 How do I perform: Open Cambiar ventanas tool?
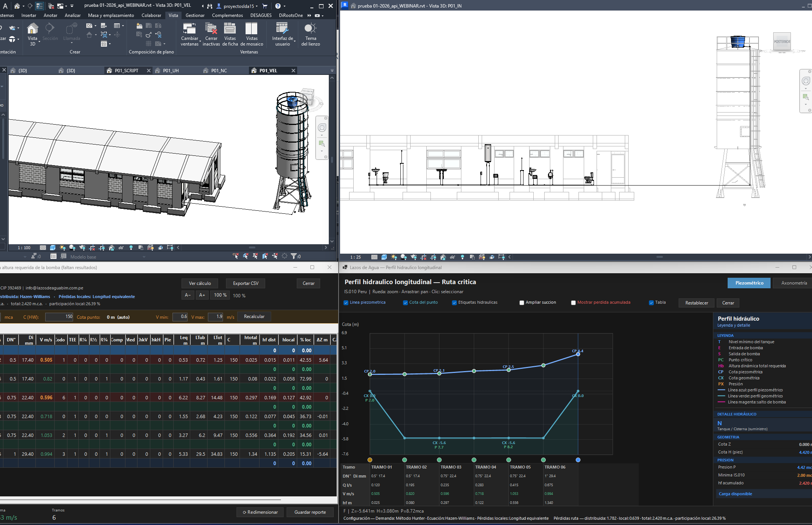(189, 29)
